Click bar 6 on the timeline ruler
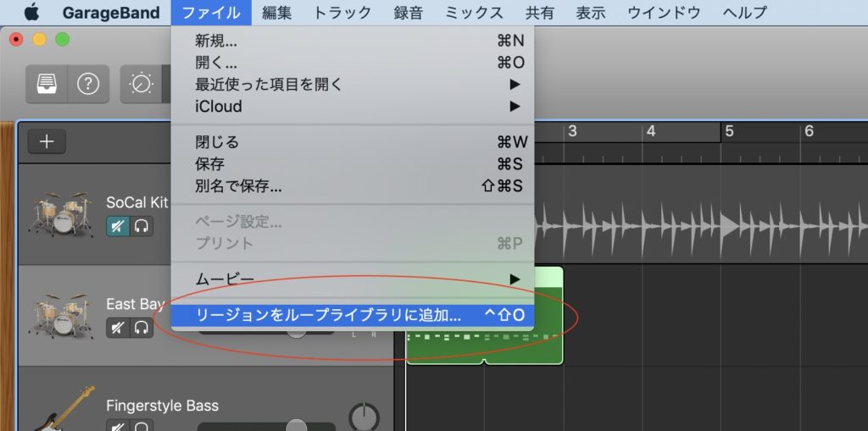Image resolution: width=868 pixels, height=431 pixels. pos(809,132)
